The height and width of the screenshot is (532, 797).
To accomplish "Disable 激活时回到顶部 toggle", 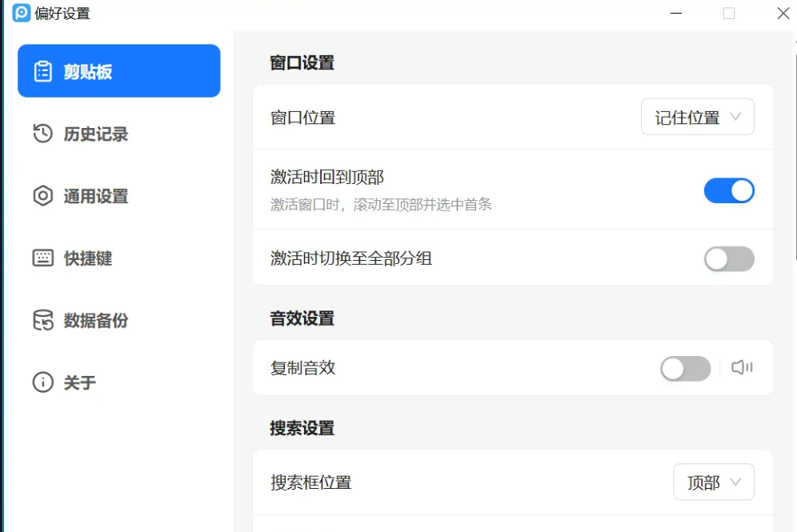I will point(729,190).
